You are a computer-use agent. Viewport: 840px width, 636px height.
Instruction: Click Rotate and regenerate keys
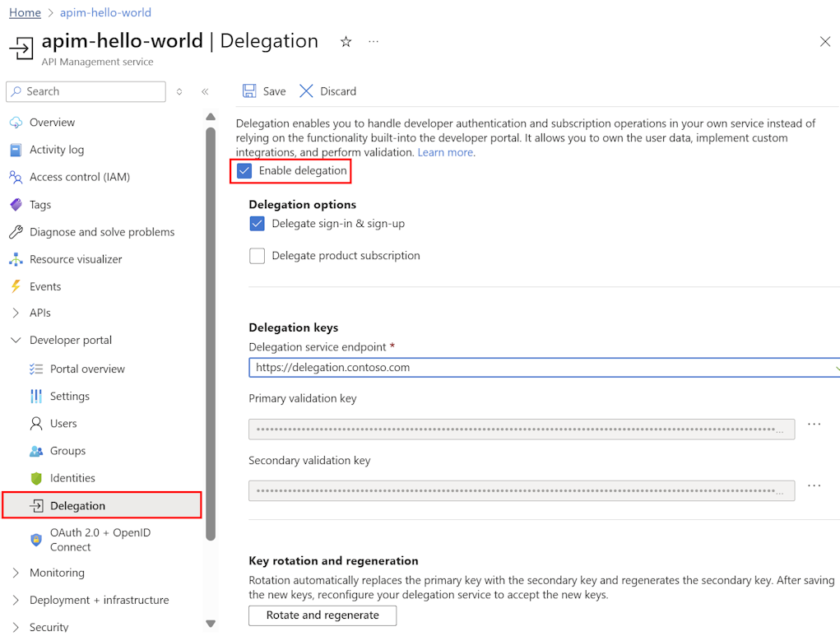coord(322,615)
